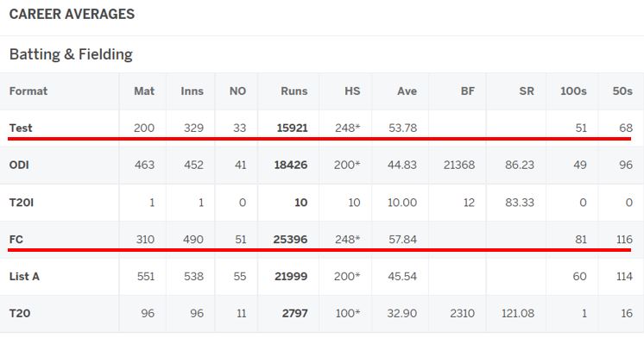This screenshot has width=644, height=338.
Task: Select ODI runs value 18426
Action: [291, 165]
